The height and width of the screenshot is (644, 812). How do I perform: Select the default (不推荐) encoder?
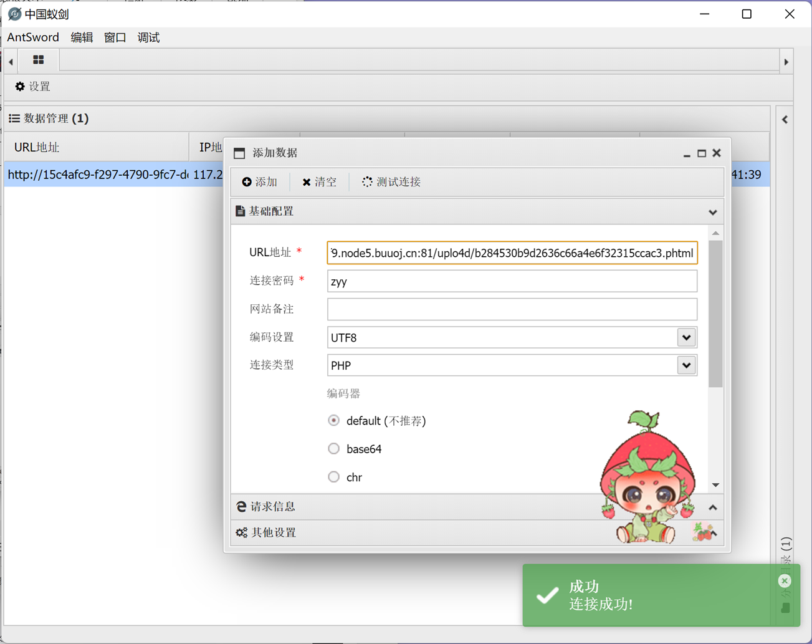pos(333,420)
